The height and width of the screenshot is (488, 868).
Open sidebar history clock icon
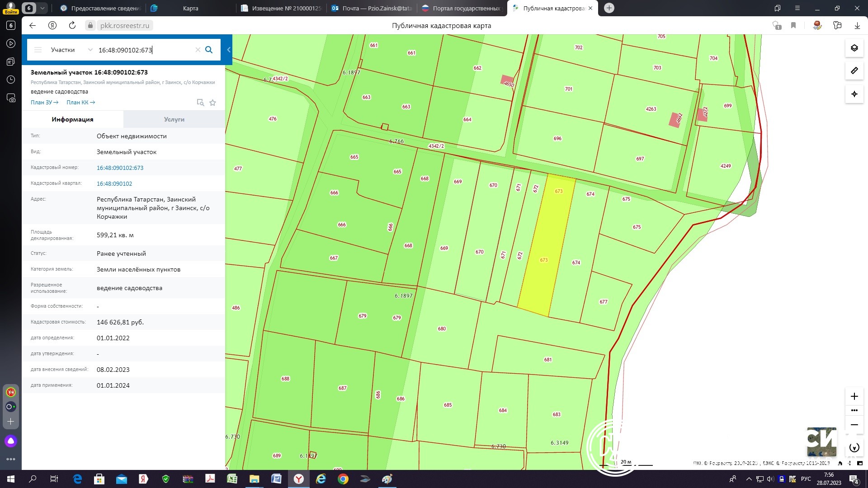click(x=11, y=80)
